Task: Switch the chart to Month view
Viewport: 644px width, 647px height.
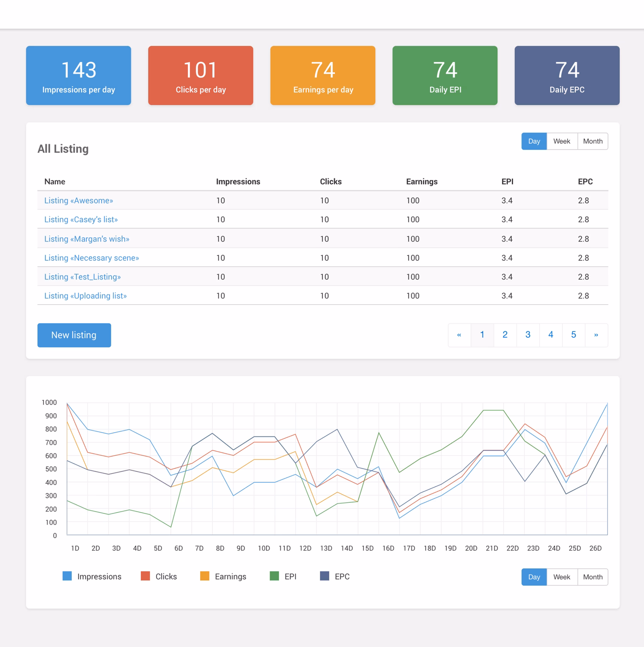Action: [x=593, y=577]
